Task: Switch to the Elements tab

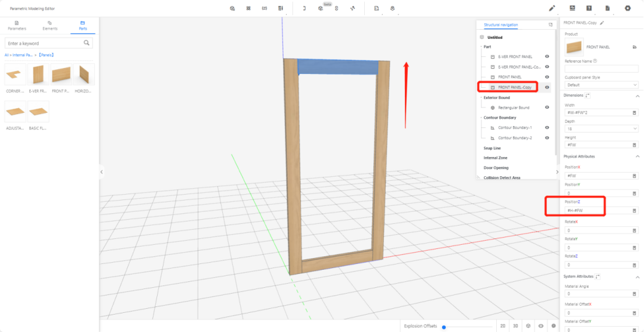Action: [x=49, y=26]
